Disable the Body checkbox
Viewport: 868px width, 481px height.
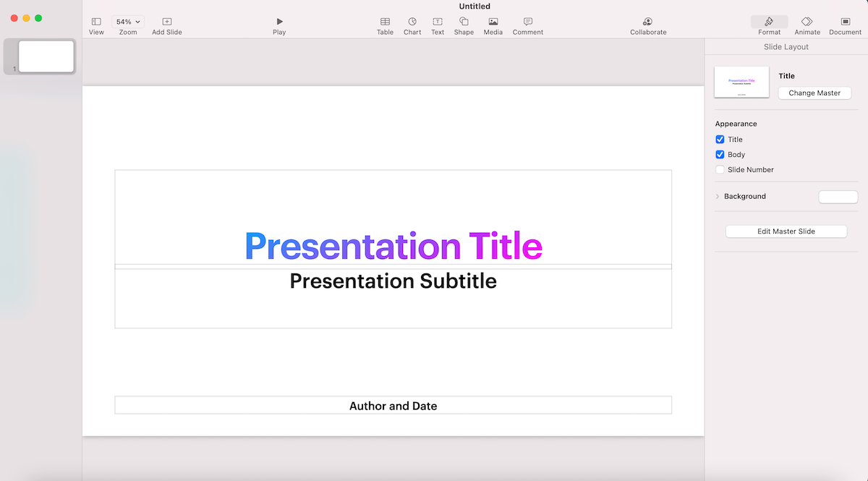pos(720,155)
